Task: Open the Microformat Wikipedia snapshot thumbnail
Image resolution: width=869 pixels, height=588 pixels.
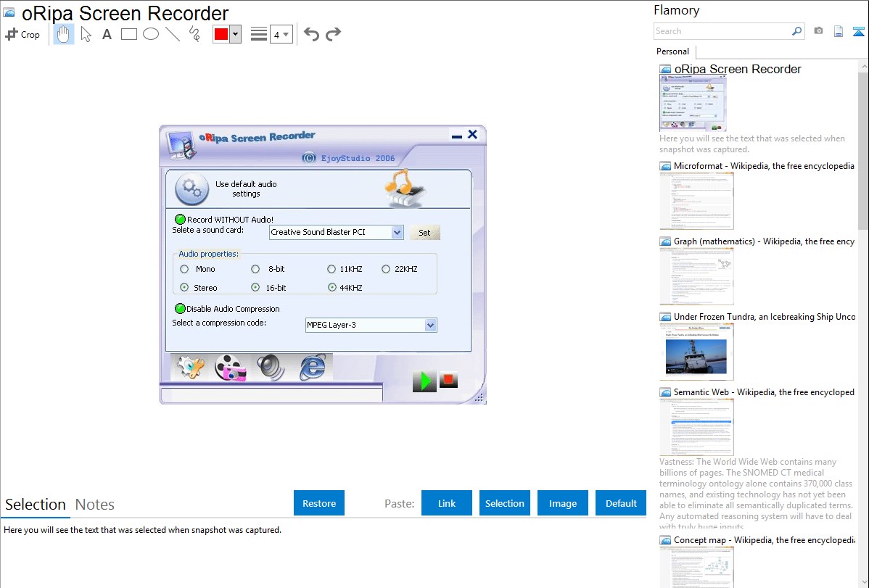Action: pyautogui.click(x=696, y=201)
